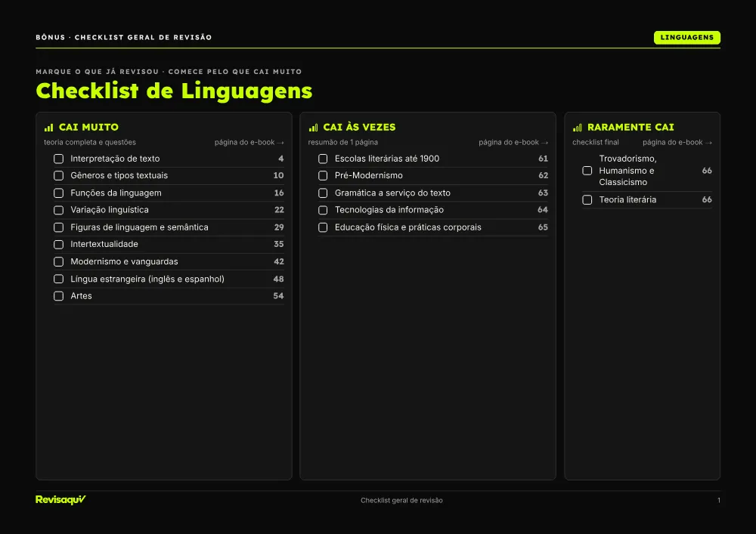Jump to page 22 for Variação linguística

coord(279,210)
